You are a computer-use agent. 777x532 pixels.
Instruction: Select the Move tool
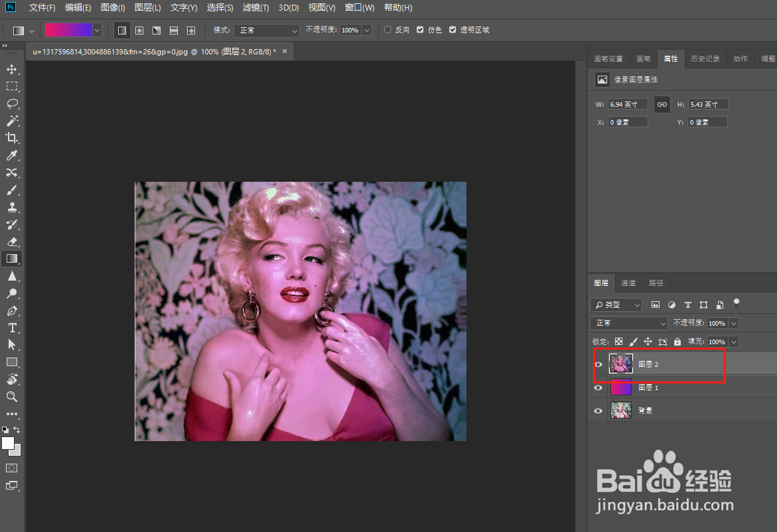[x=12, y=70]
